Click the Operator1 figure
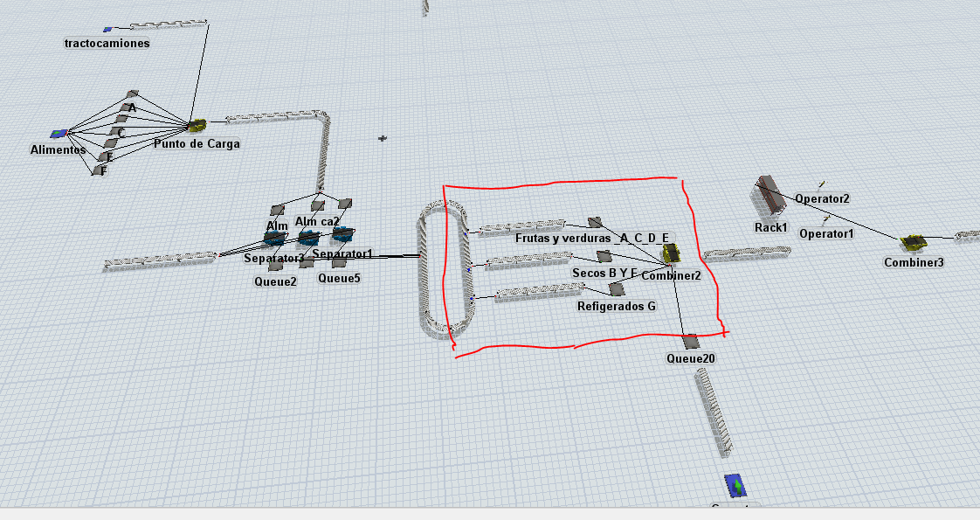 point(825,218)
